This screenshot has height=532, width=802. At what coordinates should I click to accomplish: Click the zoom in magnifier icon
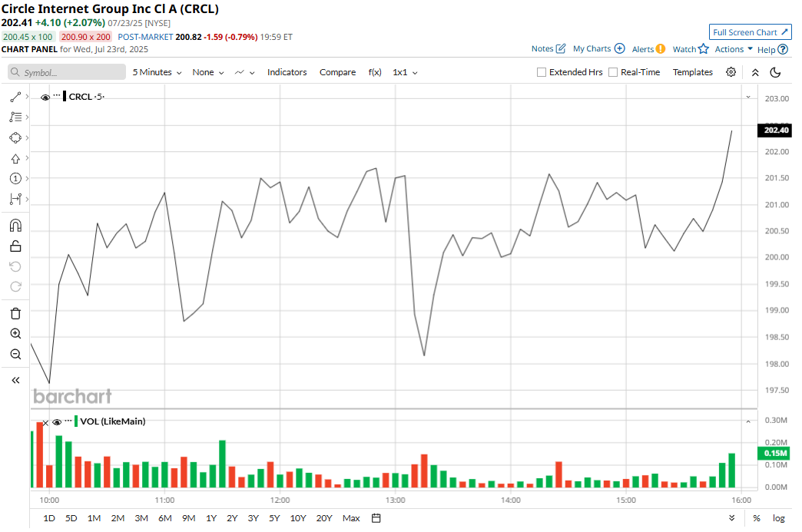[x=15, y=334]
